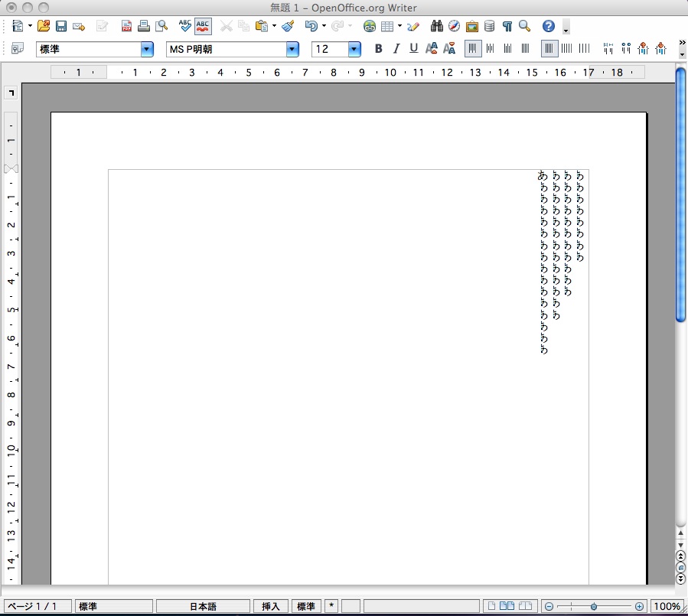Viewport: 688px width, 616px height.
Task: Decrease paragraph spacing icon
Action: point(660,48)
